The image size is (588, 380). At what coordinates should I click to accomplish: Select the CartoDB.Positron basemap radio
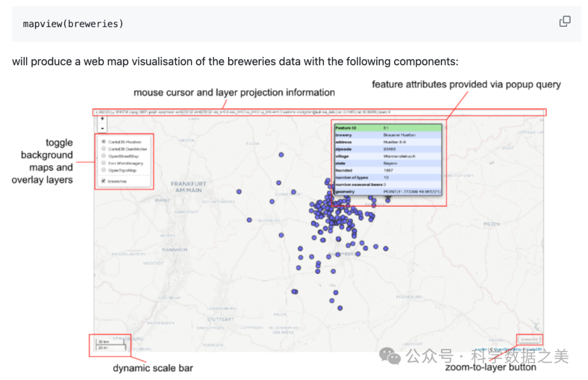103,142
